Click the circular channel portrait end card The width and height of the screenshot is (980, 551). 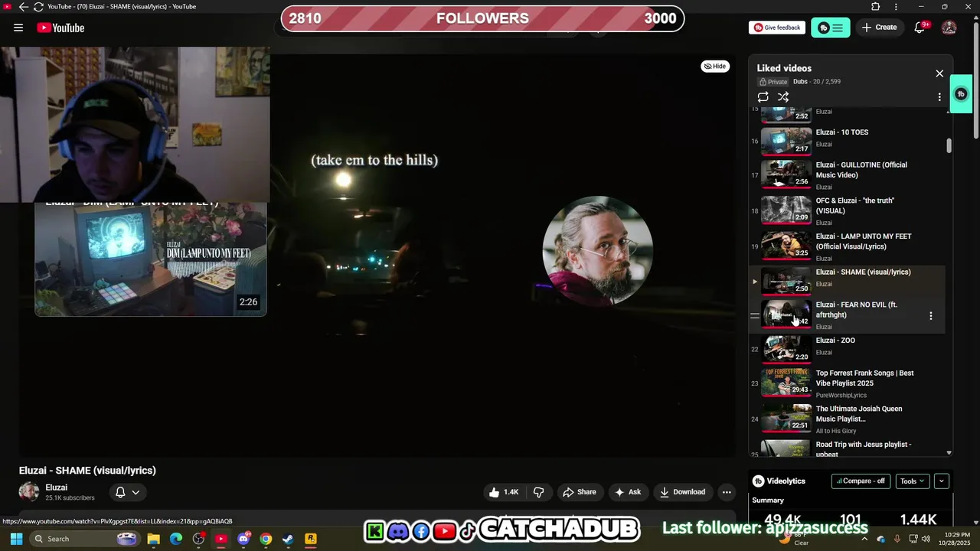click(x=597, y=251)
